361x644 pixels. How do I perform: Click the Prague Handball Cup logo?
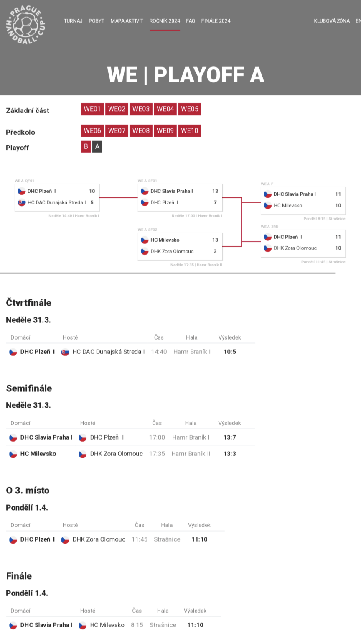(x=26, y=25)
